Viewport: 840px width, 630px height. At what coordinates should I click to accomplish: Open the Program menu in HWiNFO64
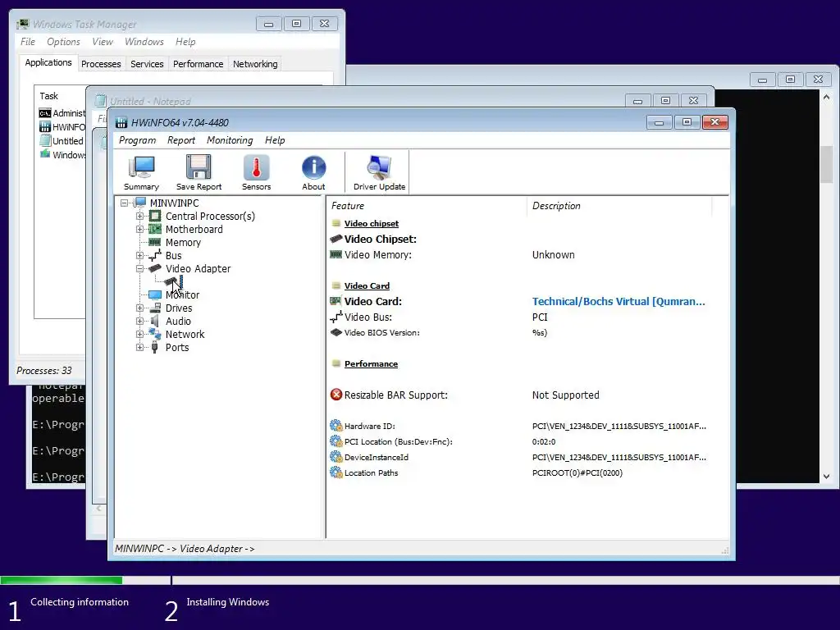pos(137,140)
